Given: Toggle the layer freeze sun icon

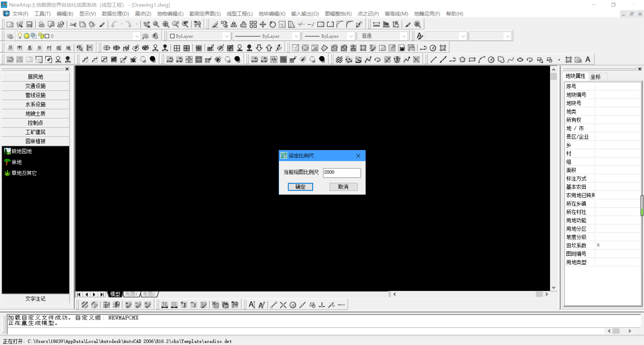Looking at the screenshot, I should (x=26, y=36).
